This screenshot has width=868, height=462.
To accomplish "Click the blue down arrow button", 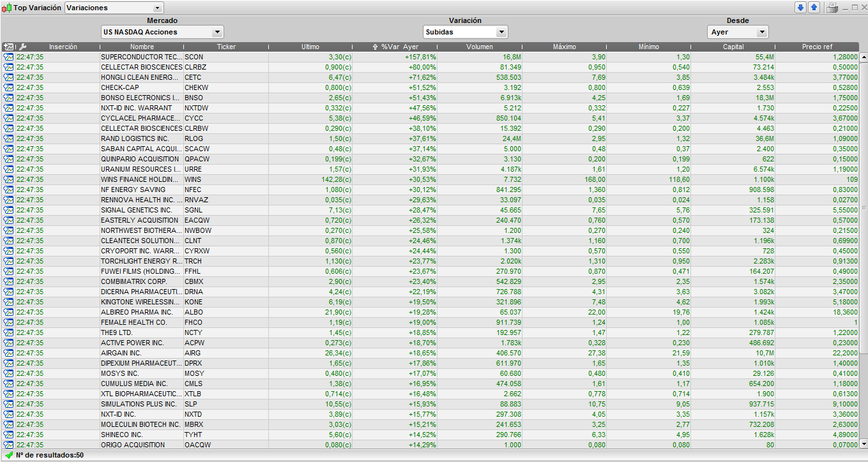I will click(x=800, y=8).
